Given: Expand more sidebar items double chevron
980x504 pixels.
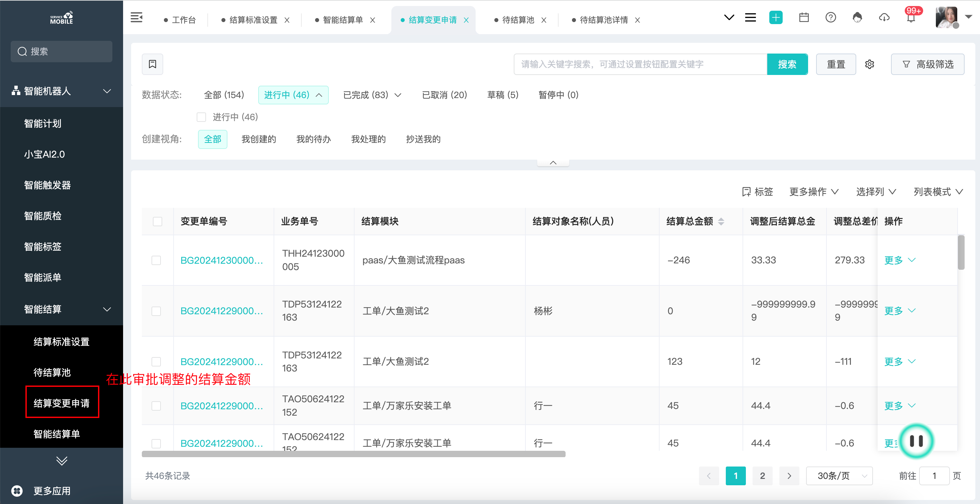Looking at the screenshot, I should pos(62,460).
